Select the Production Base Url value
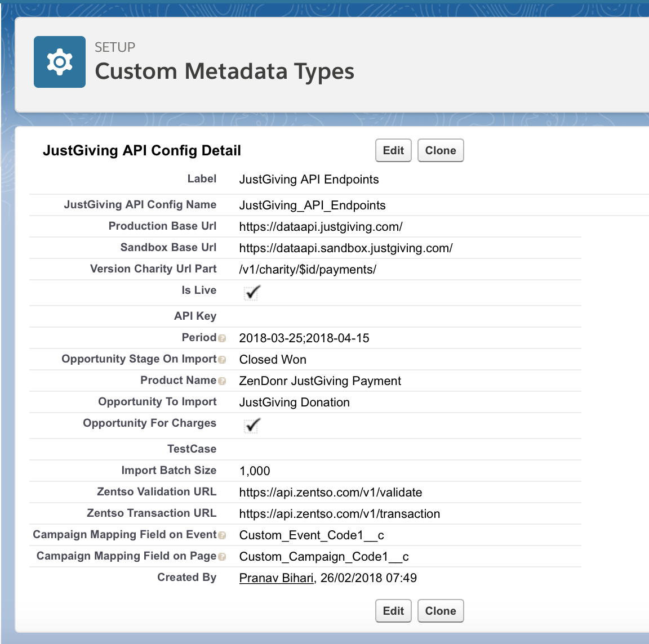This screenshot has width=649, height=644. pos(321,227)
